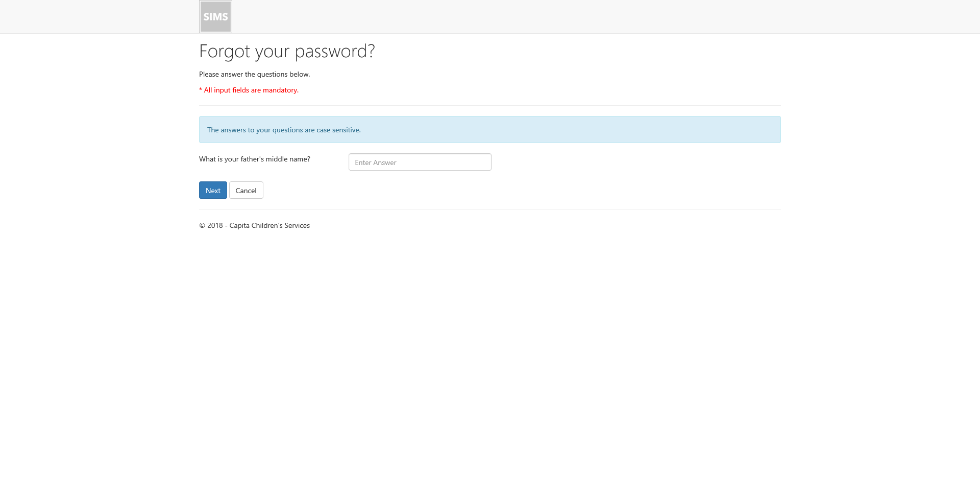The height and width of the screenshot is (491, 980).
Task: Click the SIMS logo in header
Action: (x=215, y=17)
